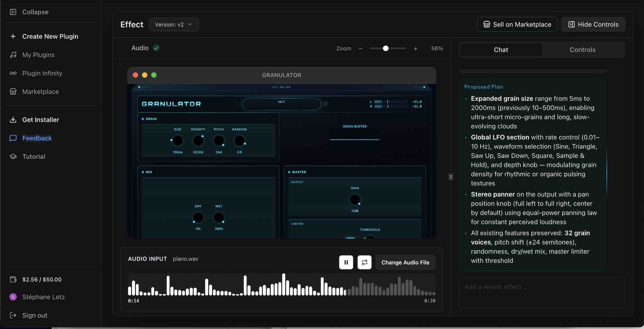The width and height of the screenshot is (644, 329).
Task: Open the INIT preset selector
Action: [x=281, y=104]
